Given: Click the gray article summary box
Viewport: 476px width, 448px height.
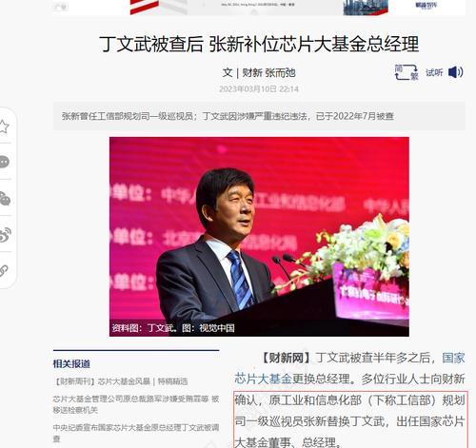Looking at the screenshot, I should pyautogui.click(x=259, y=116).
